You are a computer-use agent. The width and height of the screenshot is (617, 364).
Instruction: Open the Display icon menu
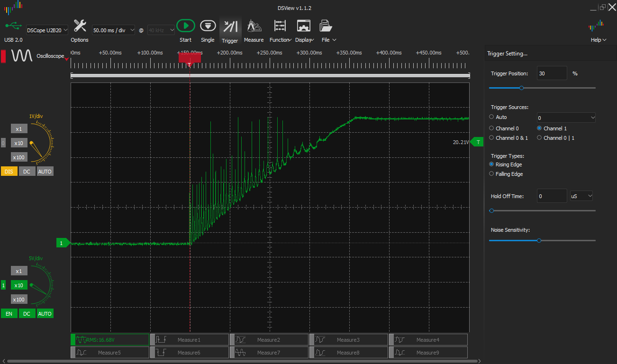pyautogui.click(x=303, y=26)
